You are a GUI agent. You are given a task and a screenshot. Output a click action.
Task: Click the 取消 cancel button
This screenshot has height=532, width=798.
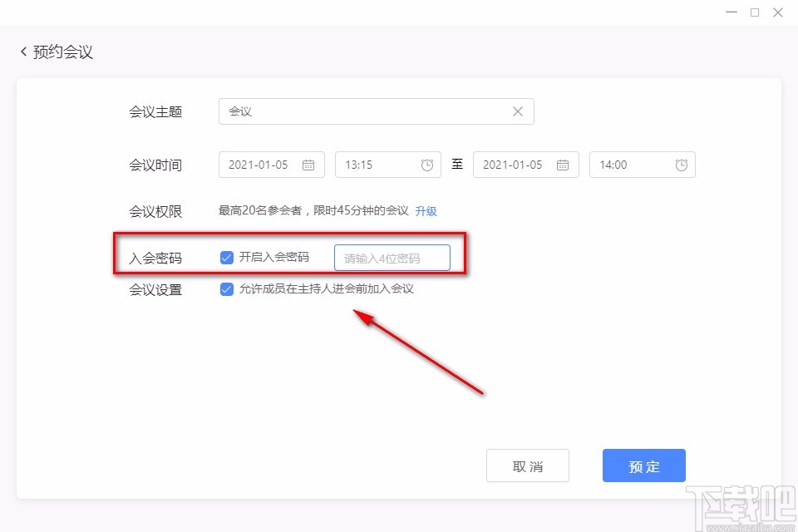pos(528,465)
